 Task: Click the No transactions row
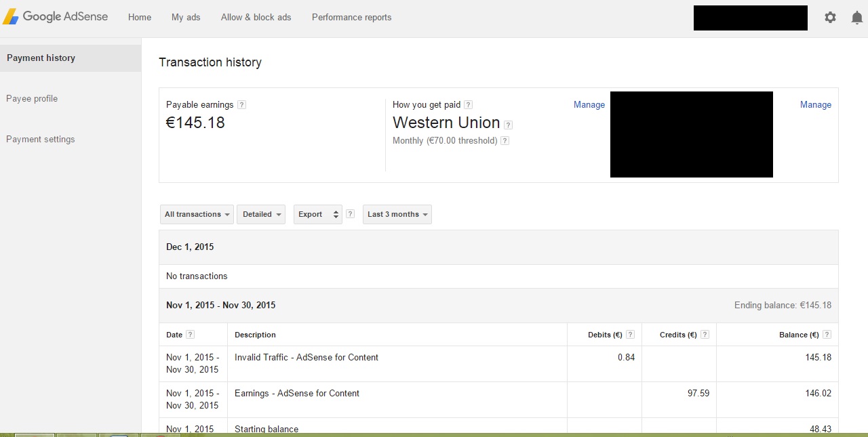pos(498,276)
